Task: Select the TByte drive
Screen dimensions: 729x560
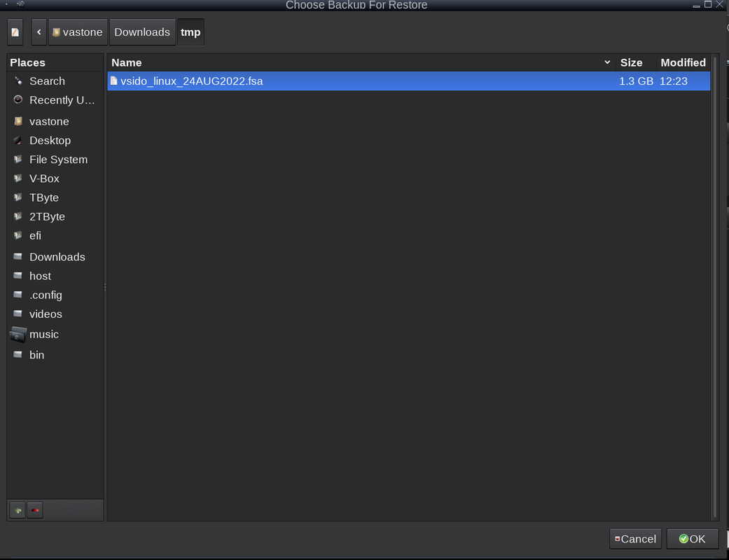Action: click(55, 197)
